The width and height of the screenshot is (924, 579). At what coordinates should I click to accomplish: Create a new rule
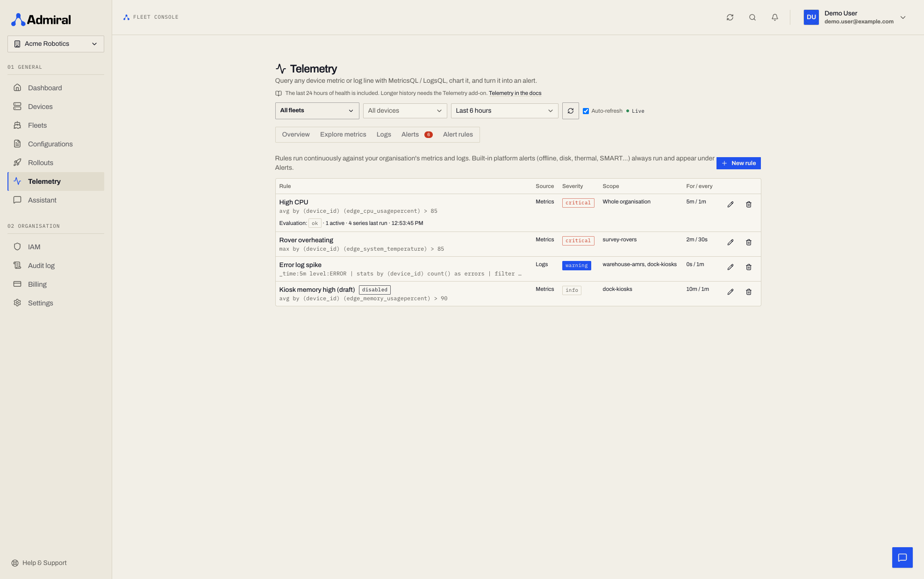pos(738,163)
